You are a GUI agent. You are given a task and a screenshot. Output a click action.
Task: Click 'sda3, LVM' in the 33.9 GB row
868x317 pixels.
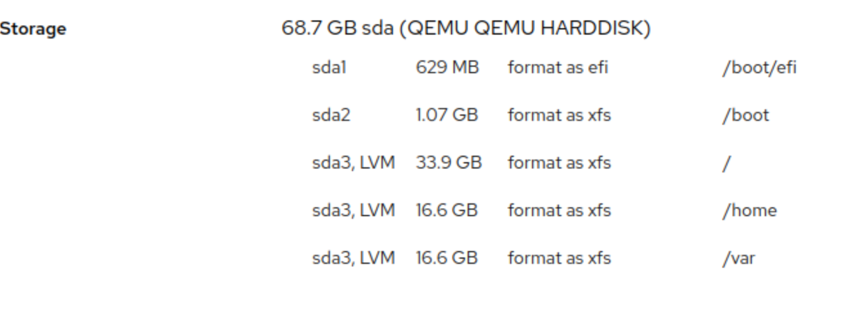[x=353, y=163]
